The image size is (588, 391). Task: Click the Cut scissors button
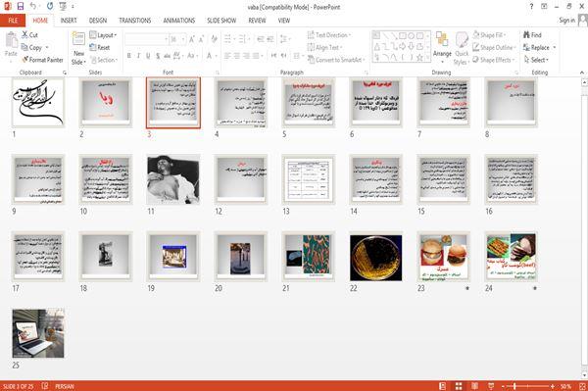pos(29,35)
